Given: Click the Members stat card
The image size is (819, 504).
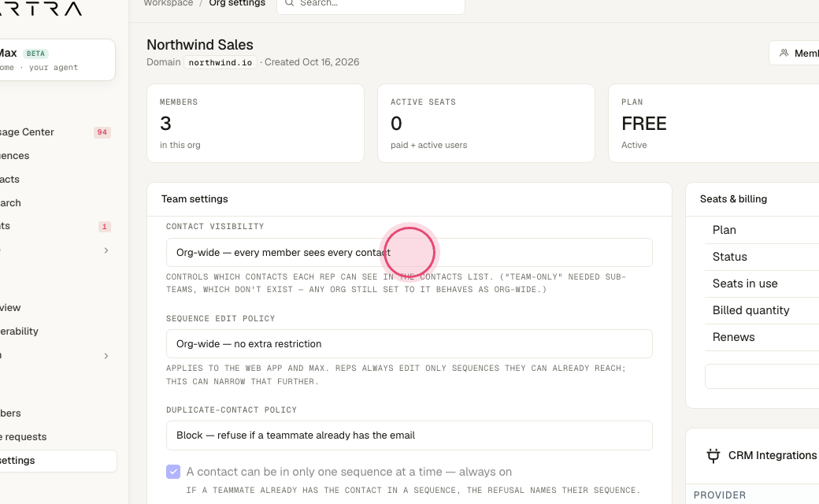Looking at the screenshot, I should pyautogui.click(x=255, y=124).
